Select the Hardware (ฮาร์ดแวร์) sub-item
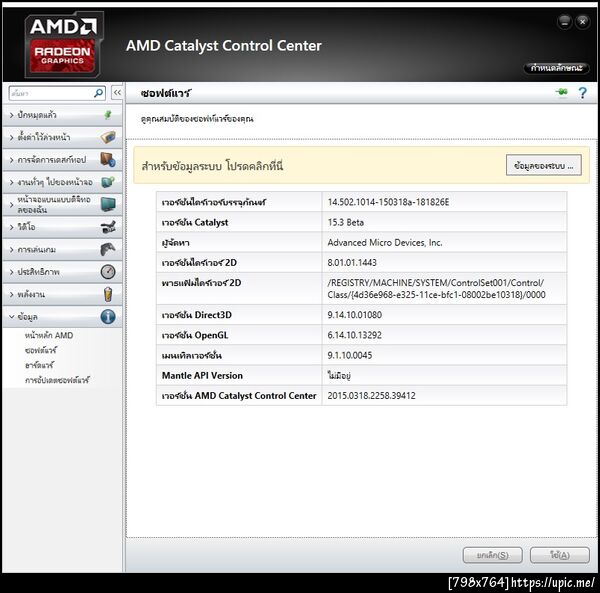This screenshot has width=600, height=593. (x=39, y=365)
